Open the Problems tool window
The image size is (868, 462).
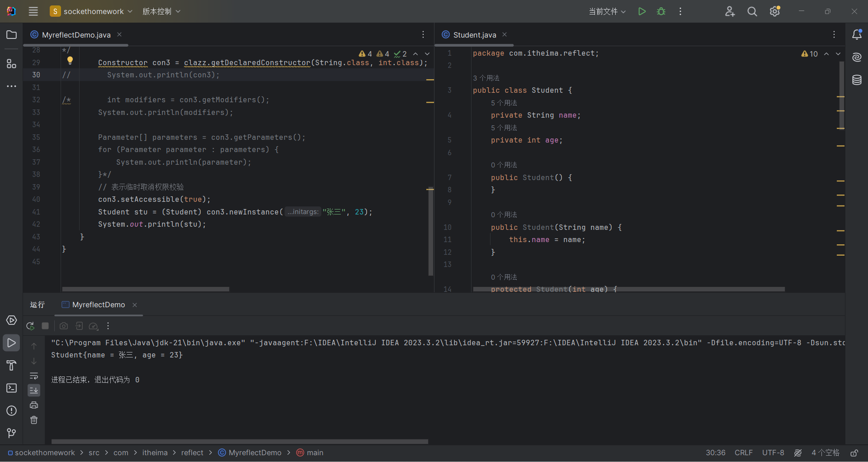(x=12, y=411)
